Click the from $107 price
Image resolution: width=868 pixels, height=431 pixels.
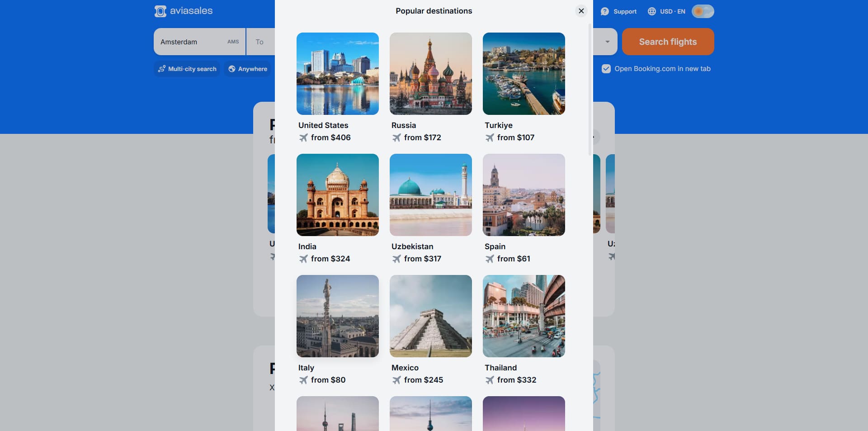tap(516, 137)
